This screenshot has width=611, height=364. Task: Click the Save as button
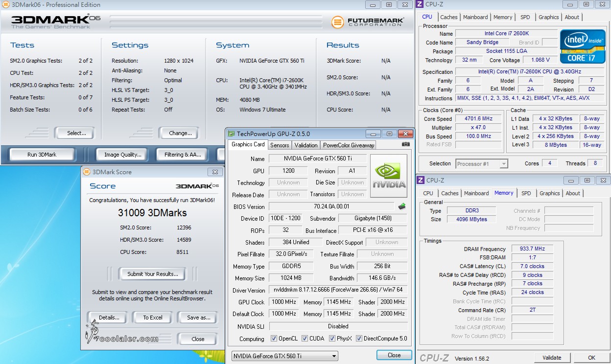(x=198, y=318)
